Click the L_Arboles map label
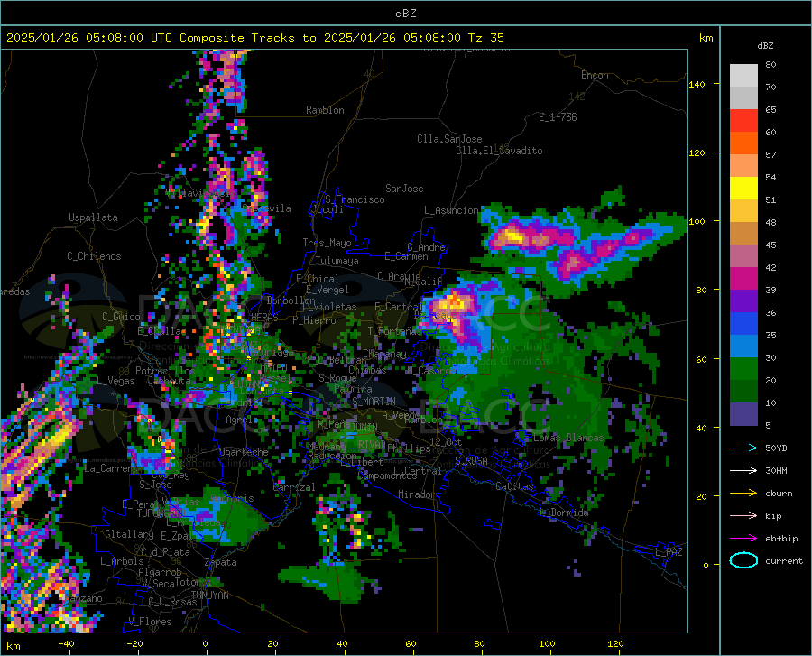Image resolution: width=812 pixels, height=656 pixels. (122, 561)
